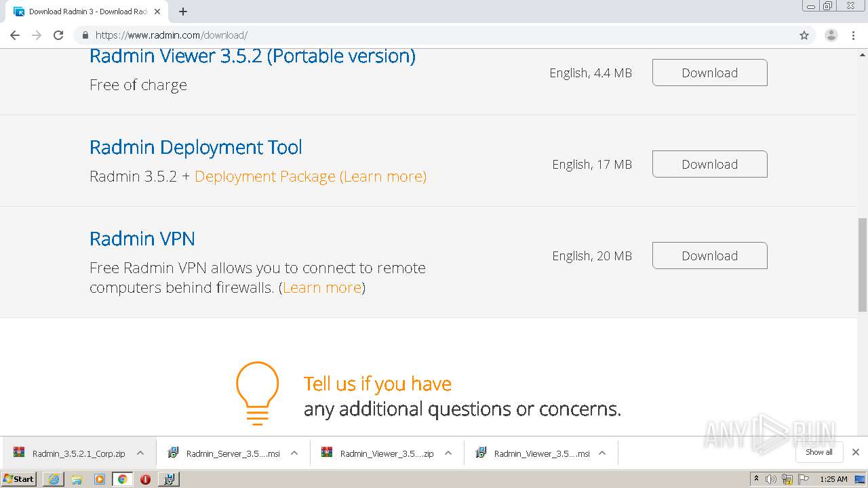Open the Chrome profile avatar
The image size is (868, 488).
click(831, 35)
